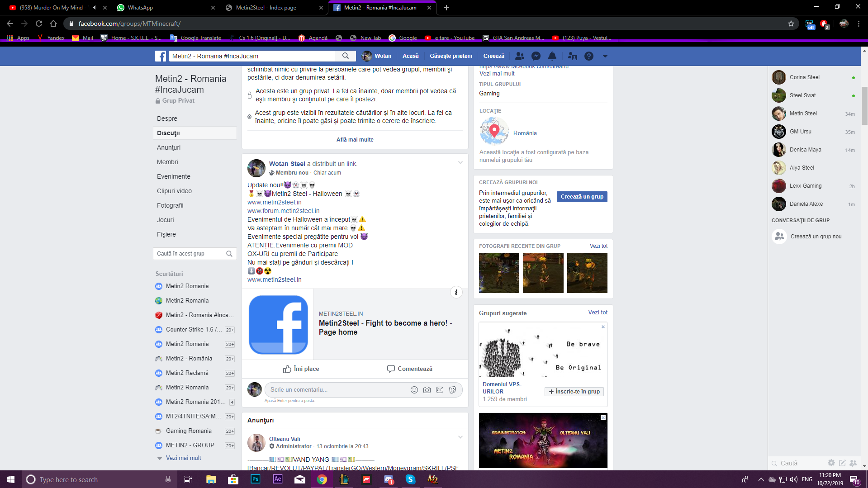Open After Effects from the taskbar
Viewport: 868px width, 488px height.
(277, 479)
